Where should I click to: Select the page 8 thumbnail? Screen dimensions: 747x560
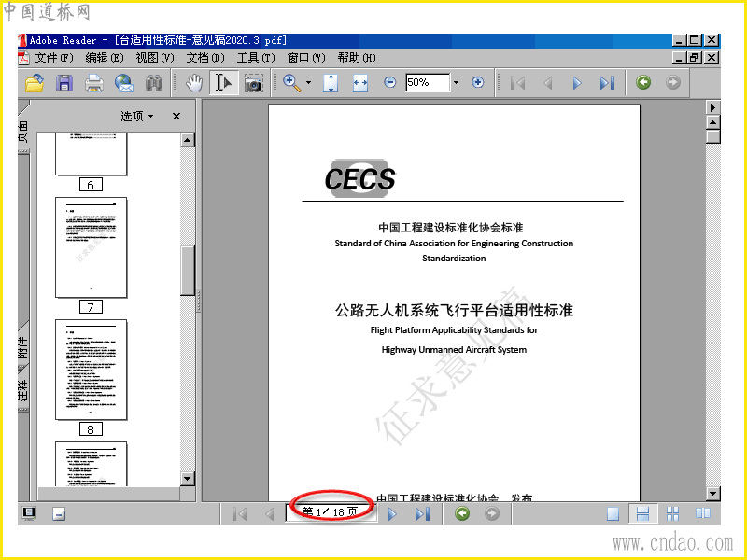91,370
